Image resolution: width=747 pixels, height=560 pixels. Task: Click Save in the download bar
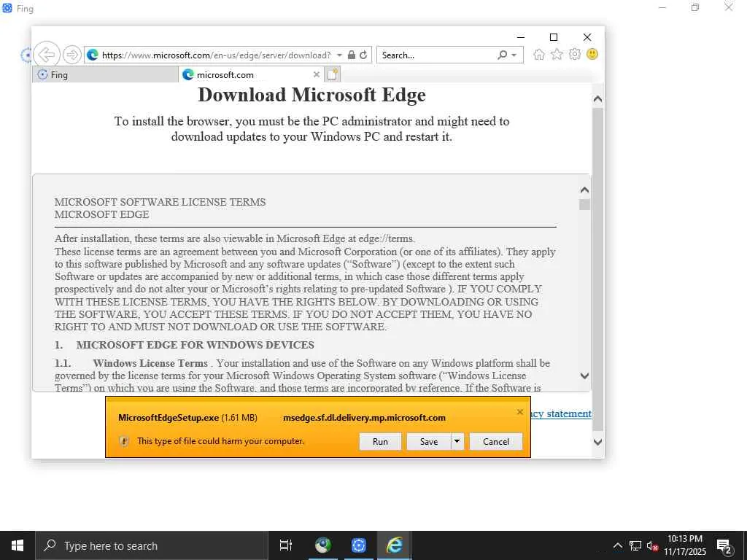pyautogui.click(x=429, y=441)
